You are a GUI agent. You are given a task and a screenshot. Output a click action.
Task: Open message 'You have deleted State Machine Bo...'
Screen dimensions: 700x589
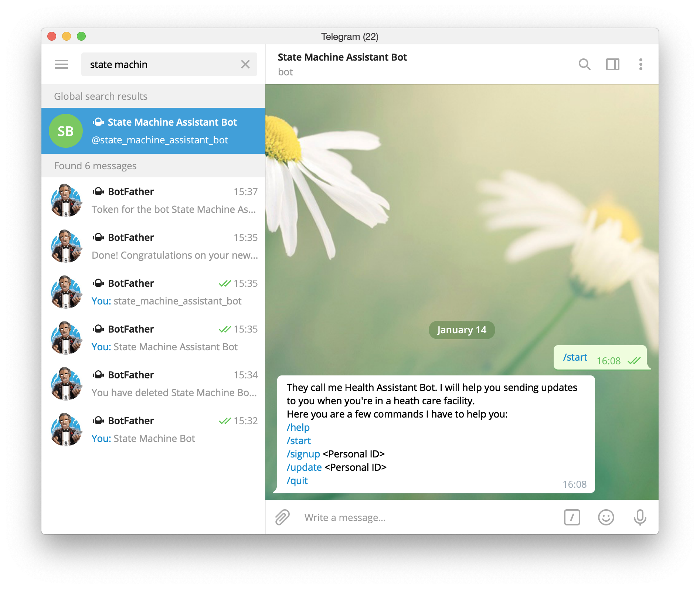(x=153, y=384)
